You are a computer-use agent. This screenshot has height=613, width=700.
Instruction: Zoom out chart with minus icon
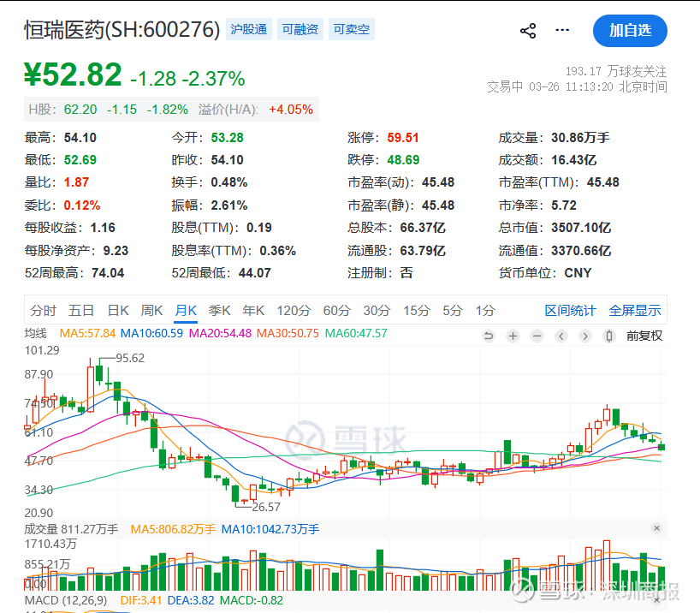(x=537, y=336)
